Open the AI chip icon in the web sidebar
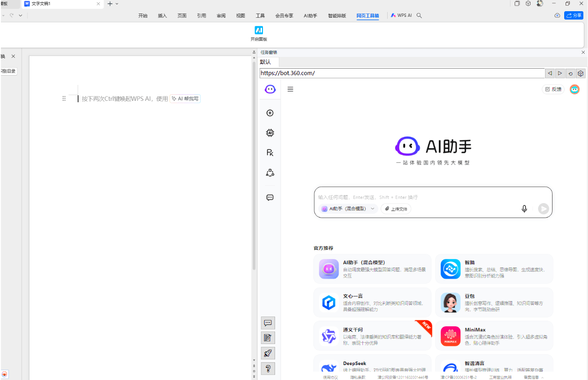This screenshot has width=588, height=380. click(x=270, y=133)
